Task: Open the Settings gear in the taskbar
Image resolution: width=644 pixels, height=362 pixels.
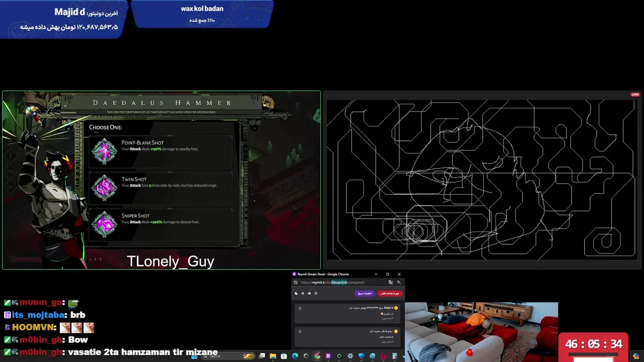Action: (350, 356)
